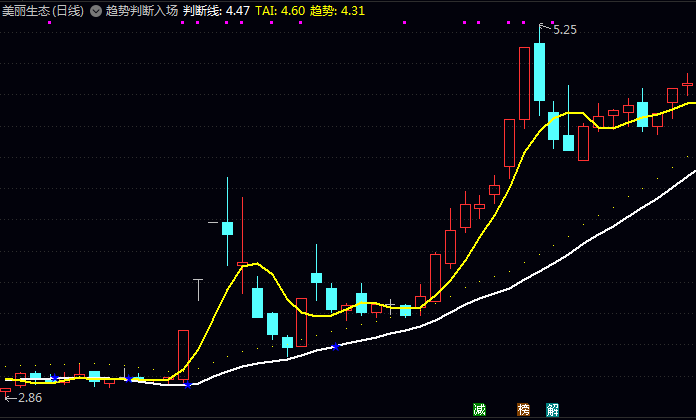Select the gray T-shaped candle
Image resolution: width=696 pixels, height=420 pixels.
click(198, 290)
